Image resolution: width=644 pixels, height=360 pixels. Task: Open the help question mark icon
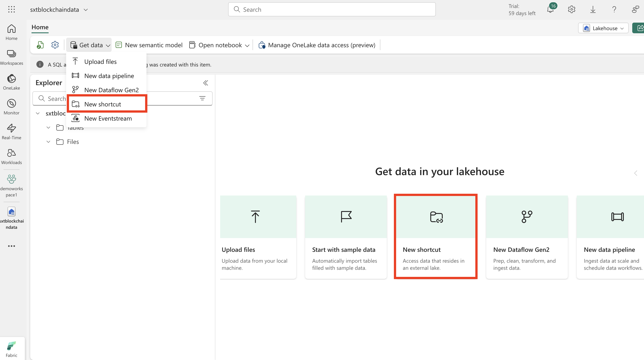[x=614, y=10]
